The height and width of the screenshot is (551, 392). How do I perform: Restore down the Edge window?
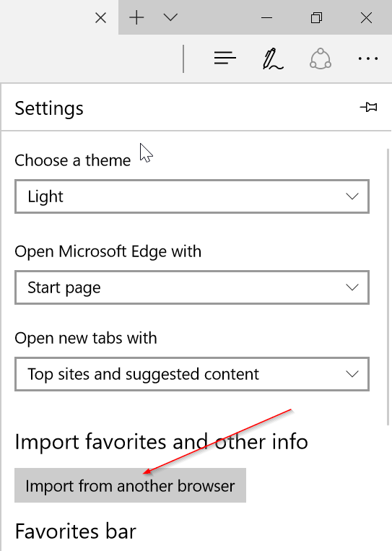(x=316, y=17)
